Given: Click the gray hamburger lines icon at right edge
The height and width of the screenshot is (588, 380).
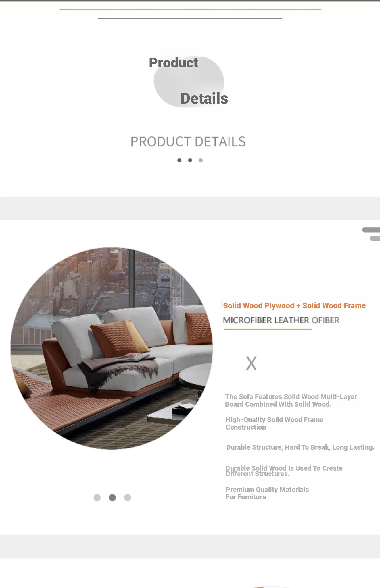Looking at the screenshot, I should click(x=371, y=234).
